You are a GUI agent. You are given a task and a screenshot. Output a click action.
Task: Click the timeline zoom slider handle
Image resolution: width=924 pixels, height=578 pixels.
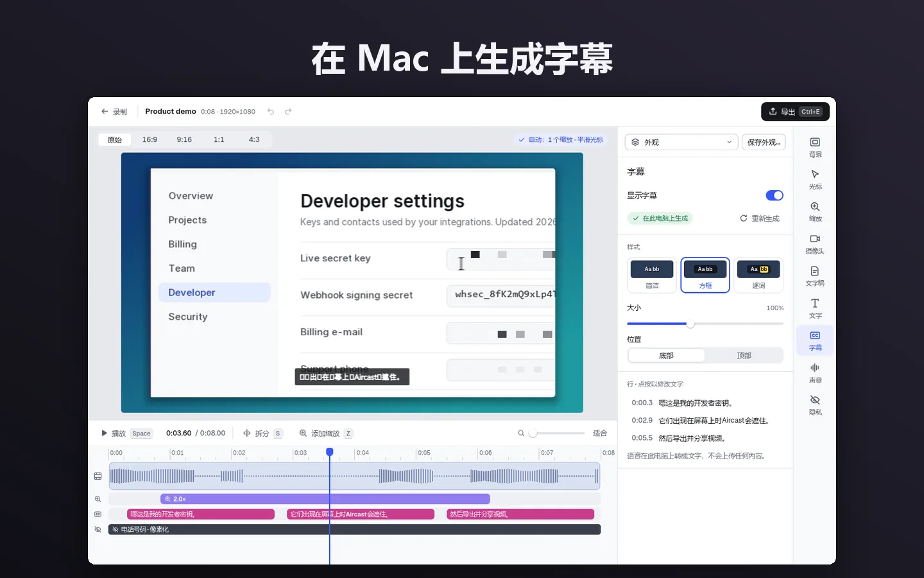click(x=533, y=433)
